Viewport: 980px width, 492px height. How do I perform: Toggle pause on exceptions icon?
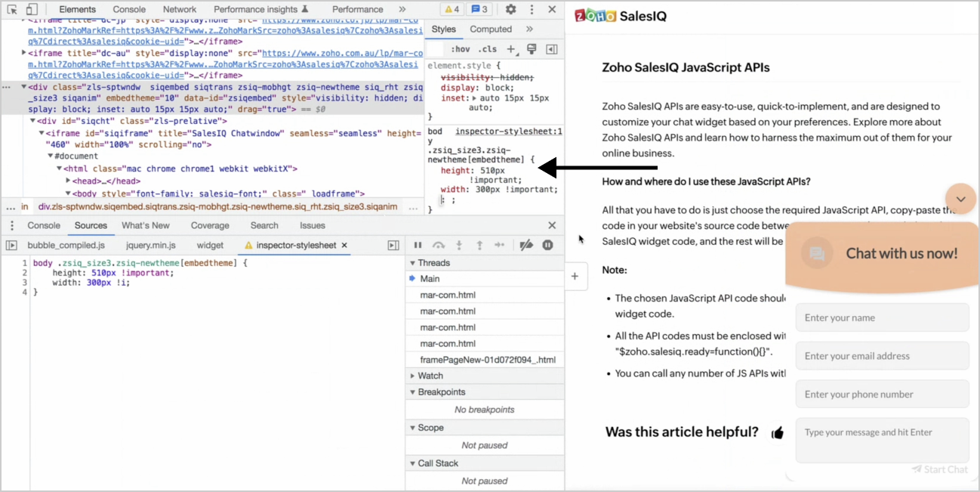point(548,245)
